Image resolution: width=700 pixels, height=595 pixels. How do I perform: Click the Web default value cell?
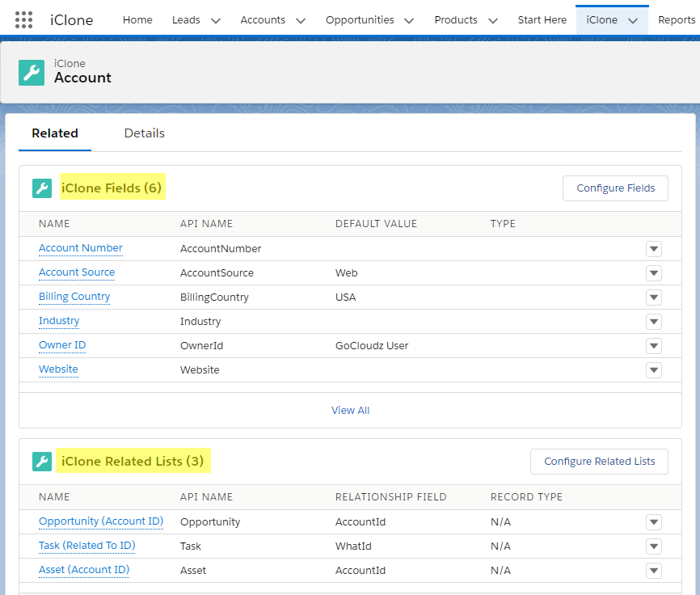[347, 272]
